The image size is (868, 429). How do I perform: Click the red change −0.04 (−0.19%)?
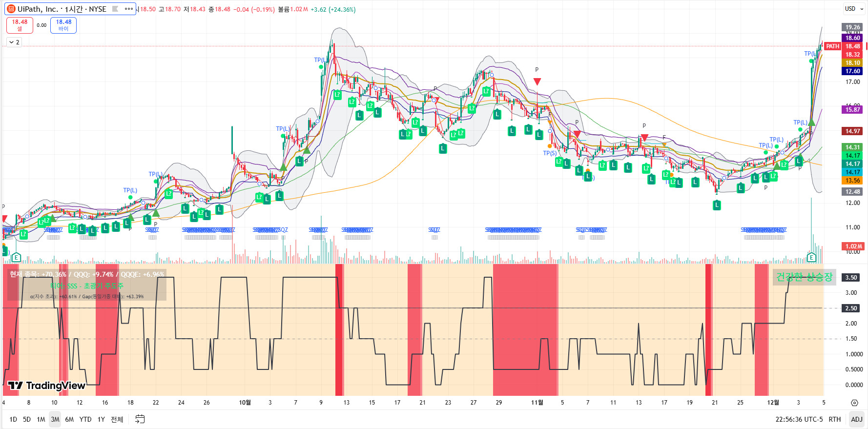pos(254,9)
